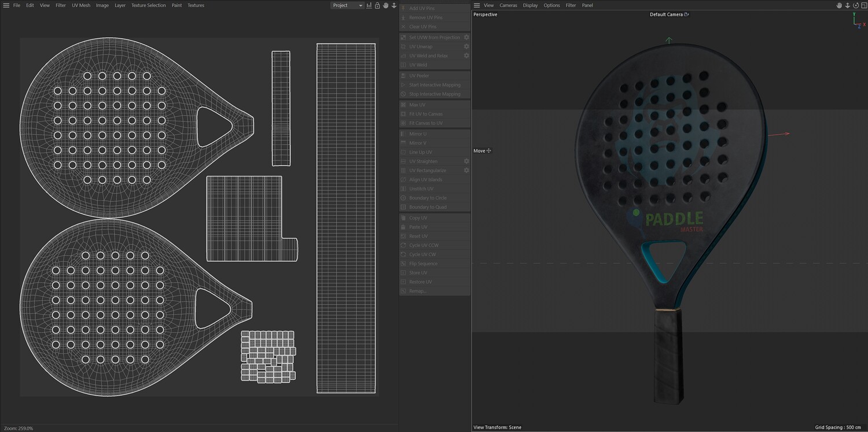Viewport: 868px width, 432px height.
Task: Click the Default Camera label
Action: [666, 14]
